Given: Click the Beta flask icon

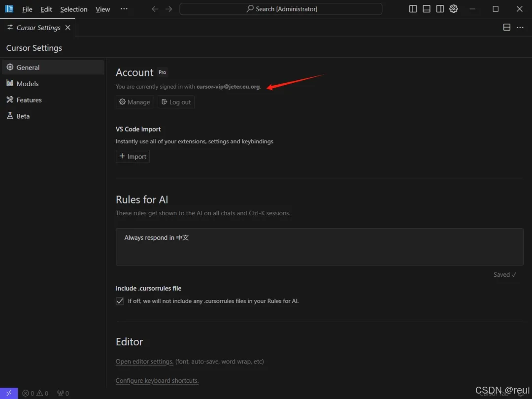Looking at the screenshot, I should point(10,116).
